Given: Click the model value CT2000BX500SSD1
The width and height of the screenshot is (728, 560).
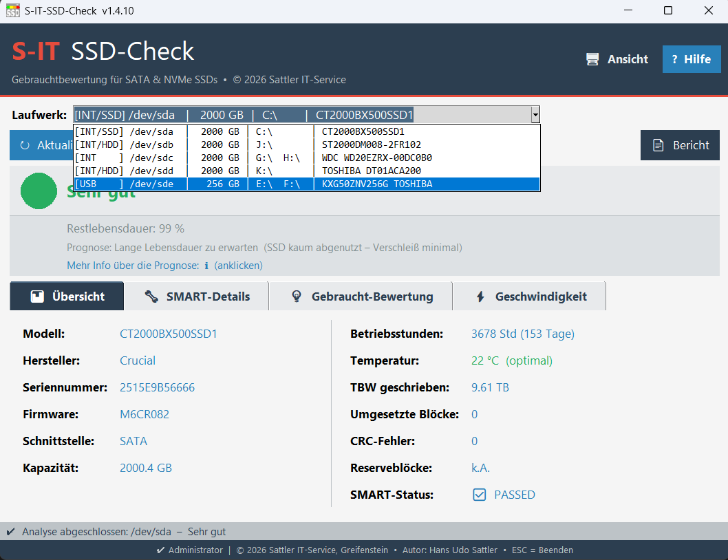Looking at the screenshot, I should (169, 334).
